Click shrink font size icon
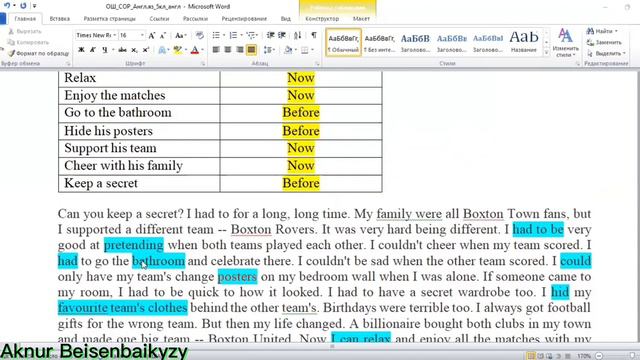The image size is (640, 360). 163,36
